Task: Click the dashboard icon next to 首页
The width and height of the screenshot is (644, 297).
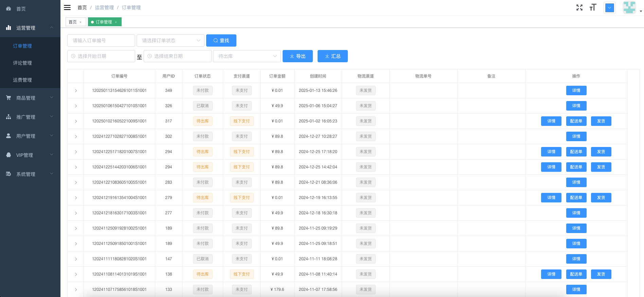Action: pos(8,9)
